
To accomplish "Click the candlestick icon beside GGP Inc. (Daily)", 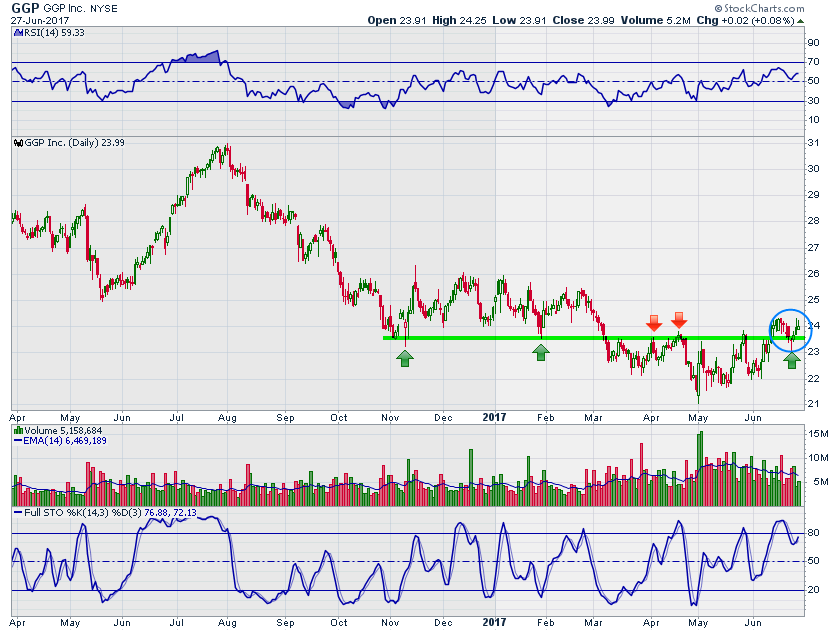I will point(18,143).
